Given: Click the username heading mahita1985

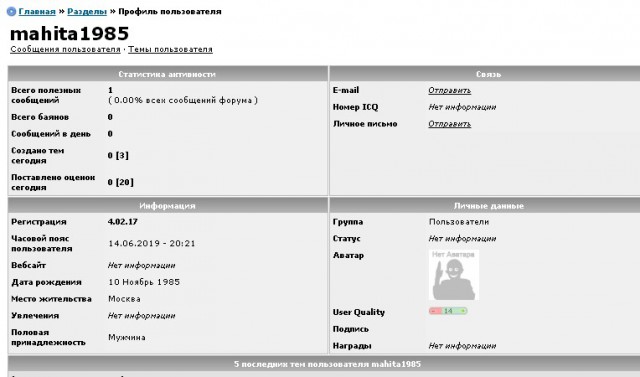Looking at the screenshot, I should (x=69, y=33).
